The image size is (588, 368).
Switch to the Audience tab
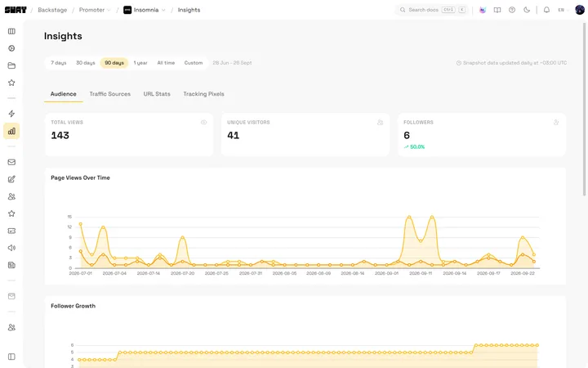click(x=64, y=94)
